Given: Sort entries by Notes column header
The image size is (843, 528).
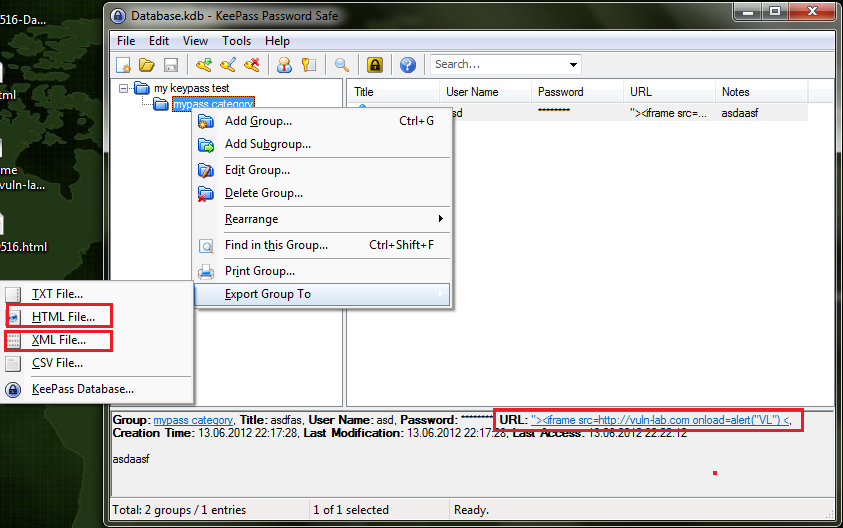Looking at the screenshot, I should point(761,92).
